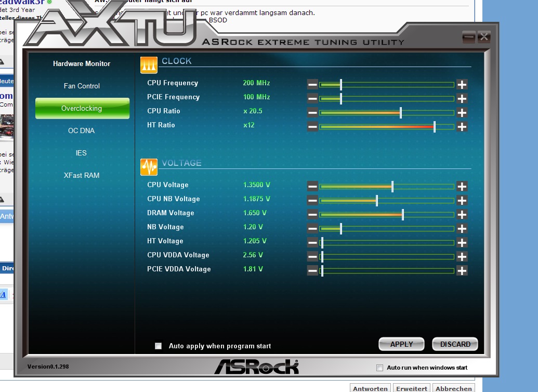Screen dimensions: 538x392
Task: Raise CPU Voltage with plus button
Action: click(x=462, y=187)
